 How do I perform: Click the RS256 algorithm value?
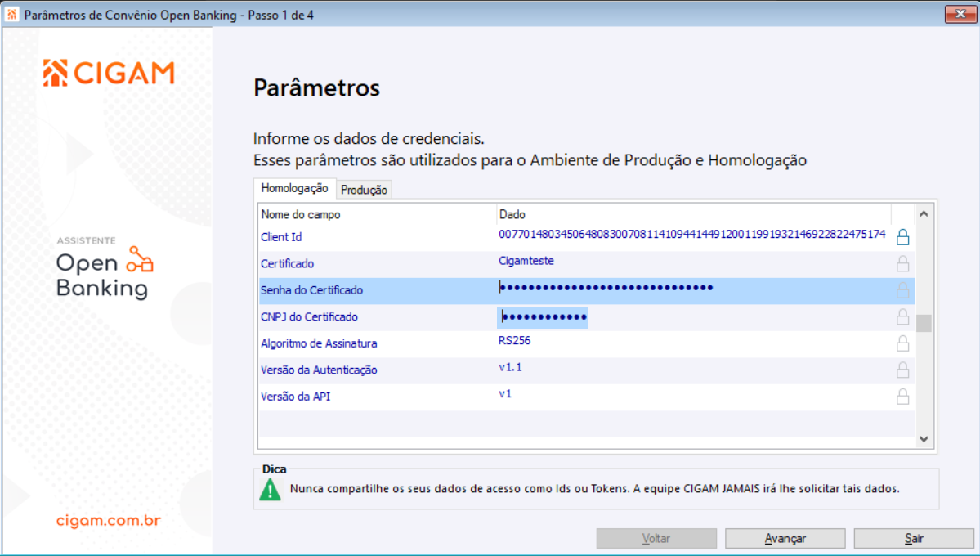(x=514, y=341)
